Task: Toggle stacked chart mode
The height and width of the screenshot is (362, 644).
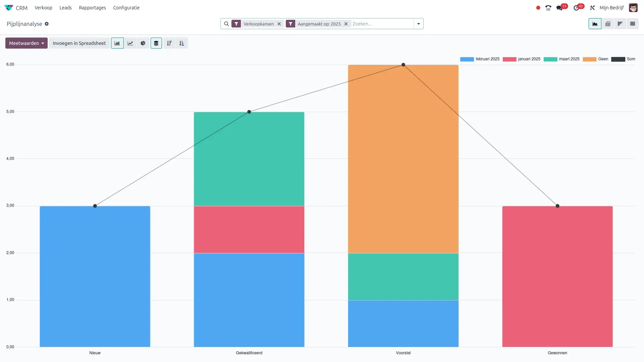Action: coord(156,43)
